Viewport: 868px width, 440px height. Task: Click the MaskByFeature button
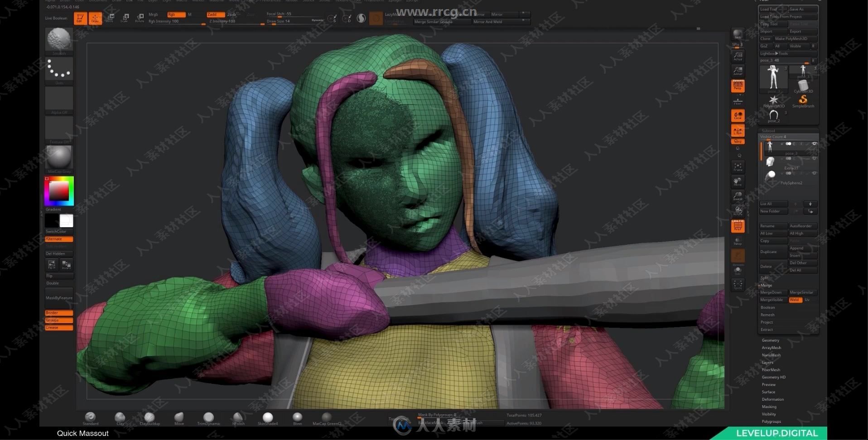(59, 298)
